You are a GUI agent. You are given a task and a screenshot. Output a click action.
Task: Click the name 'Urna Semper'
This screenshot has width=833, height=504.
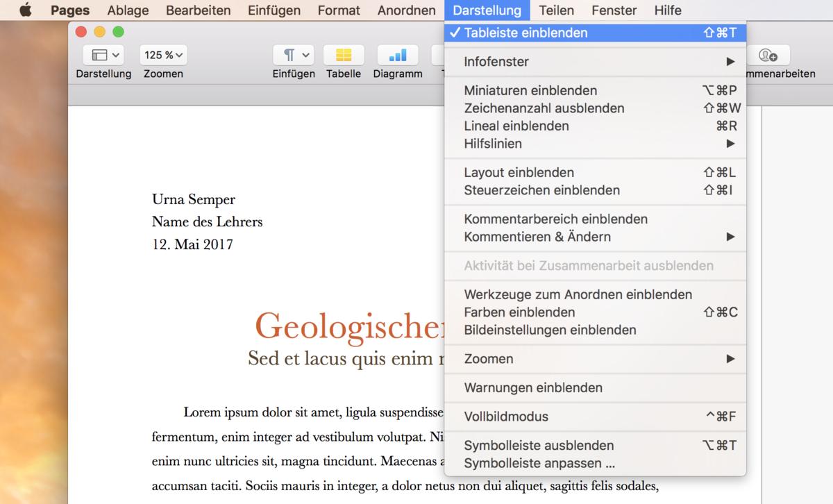[194, 200]
